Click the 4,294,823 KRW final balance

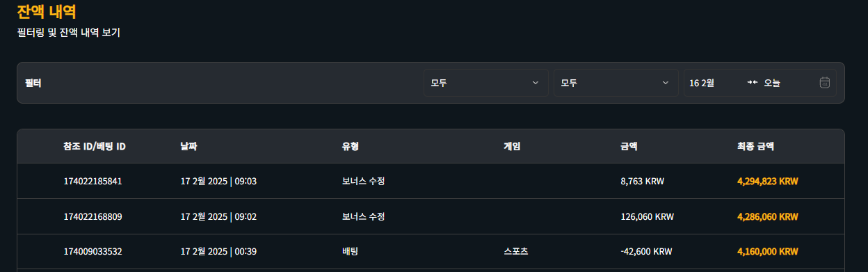pyautogui.click(x=767, y=181)
